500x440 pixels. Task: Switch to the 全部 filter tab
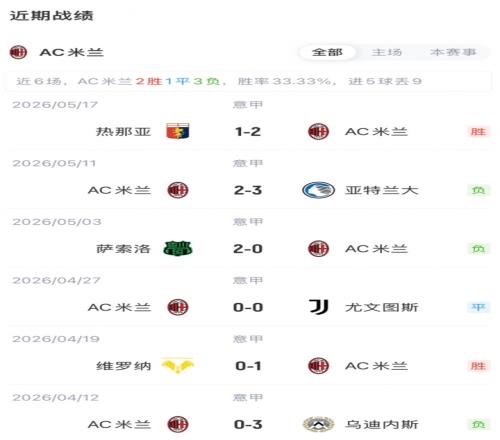click(x=327, y=52)
